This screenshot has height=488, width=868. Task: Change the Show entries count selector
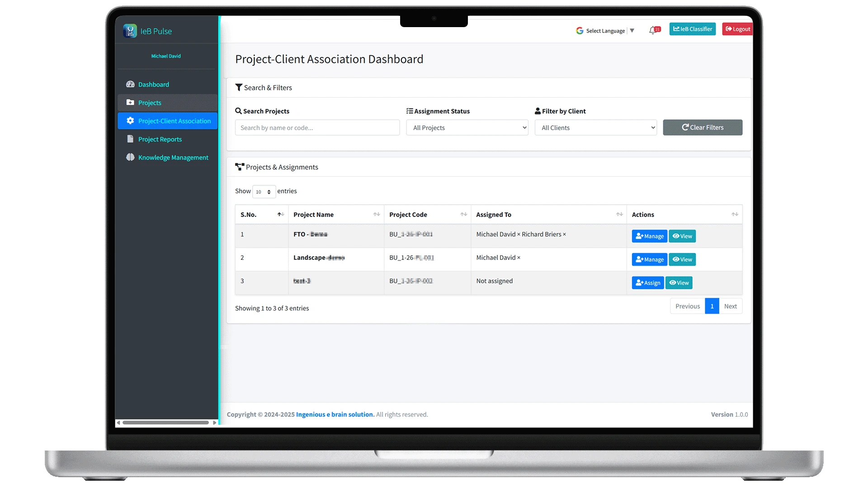click(264, 192)
